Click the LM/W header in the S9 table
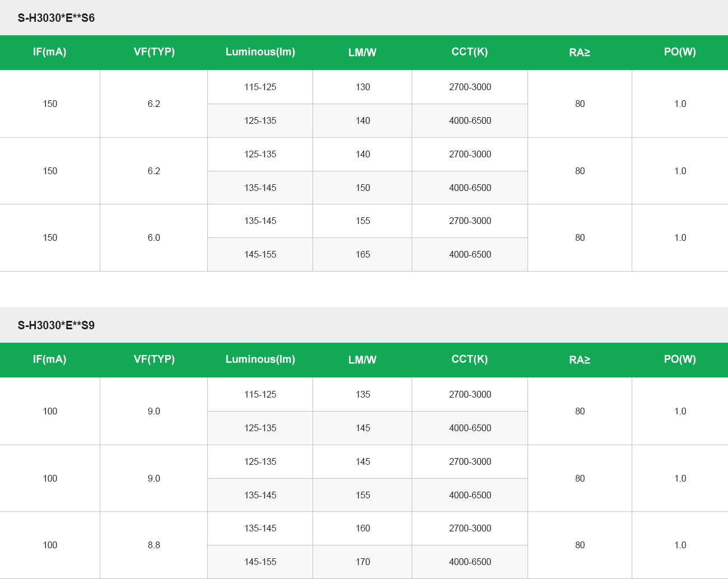728x579 pixels. click(x=362, y=360)
